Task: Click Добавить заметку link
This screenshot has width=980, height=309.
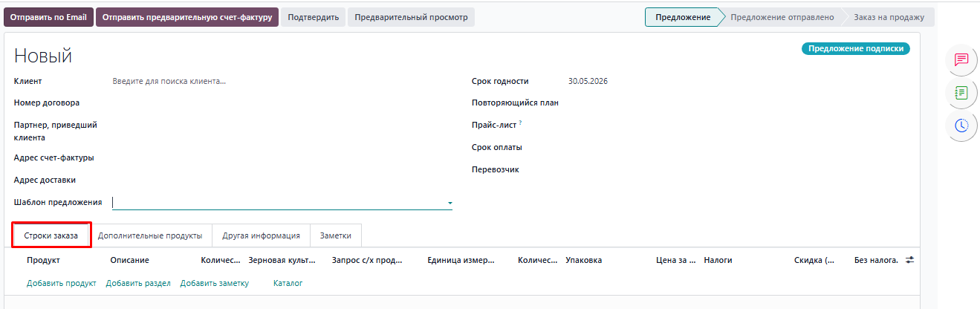Action: pyautogui.click(x=214, y=283)
